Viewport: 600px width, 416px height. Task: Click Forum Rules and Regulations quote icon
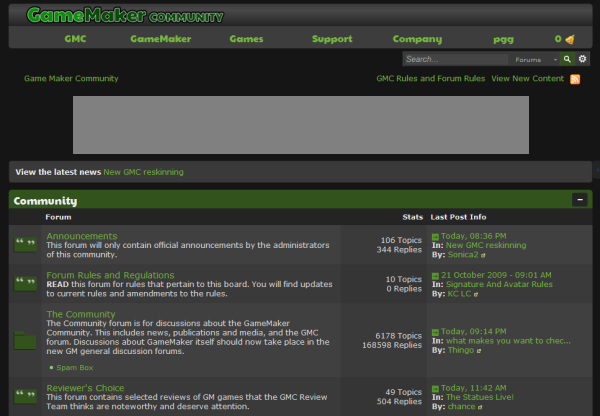coord(25,284)
